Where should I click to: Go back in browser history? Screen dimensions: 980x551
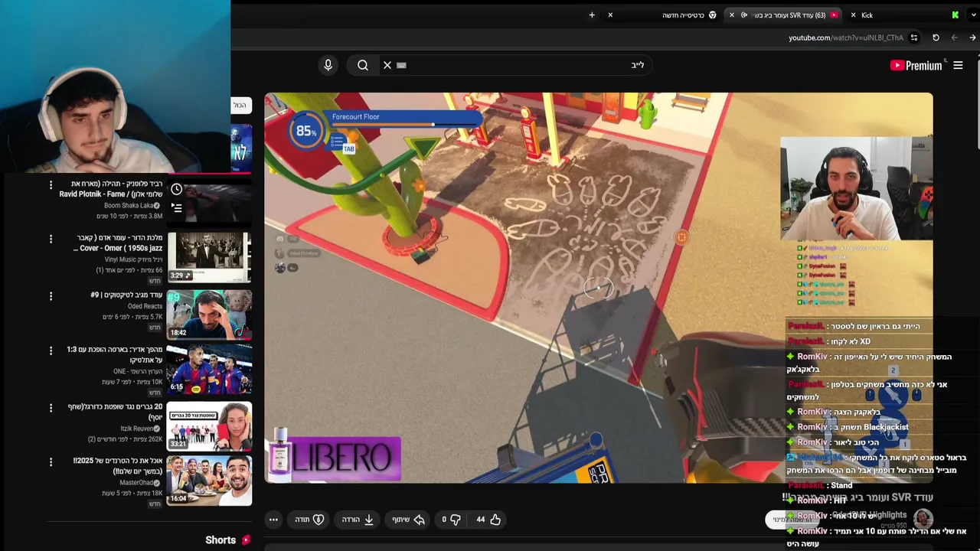[x=972, y=37]
